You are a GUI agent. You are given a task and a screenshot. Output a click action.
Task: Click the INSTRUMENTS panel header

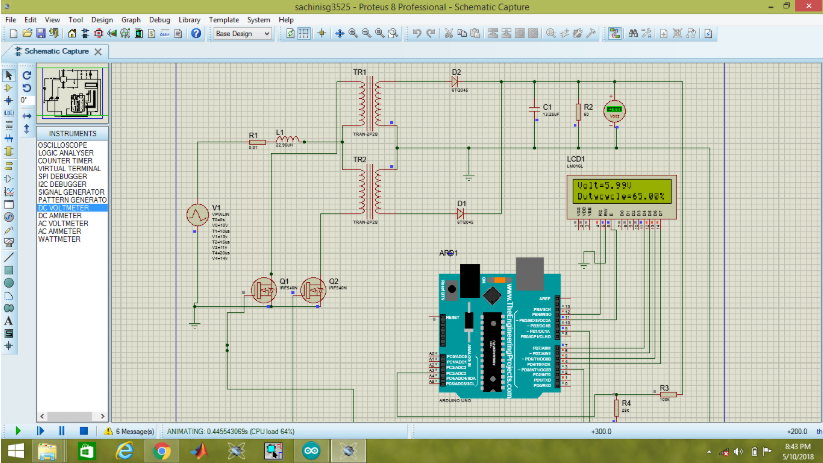pyautogui.click(x=72, y=133)
